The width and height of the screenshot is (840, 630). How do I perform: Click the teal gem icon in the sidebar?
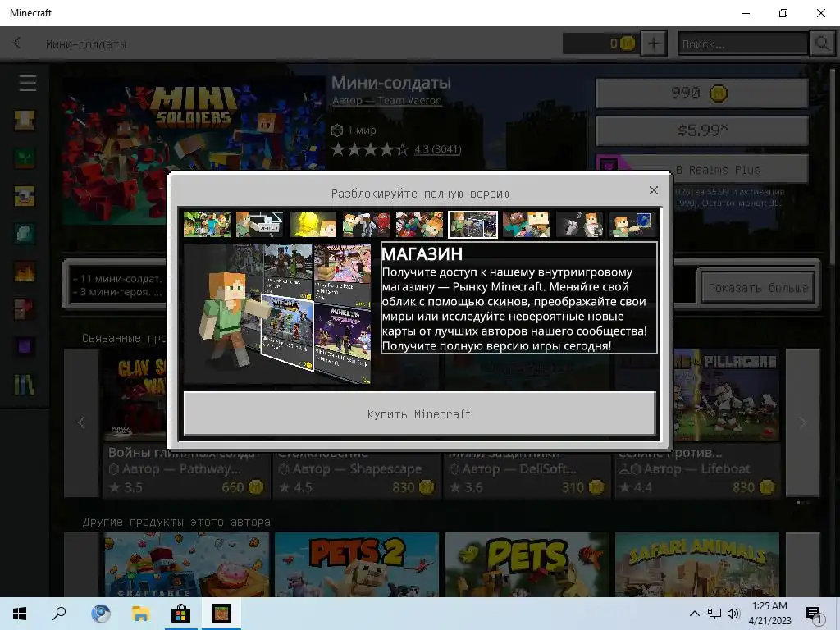[25, 234]
